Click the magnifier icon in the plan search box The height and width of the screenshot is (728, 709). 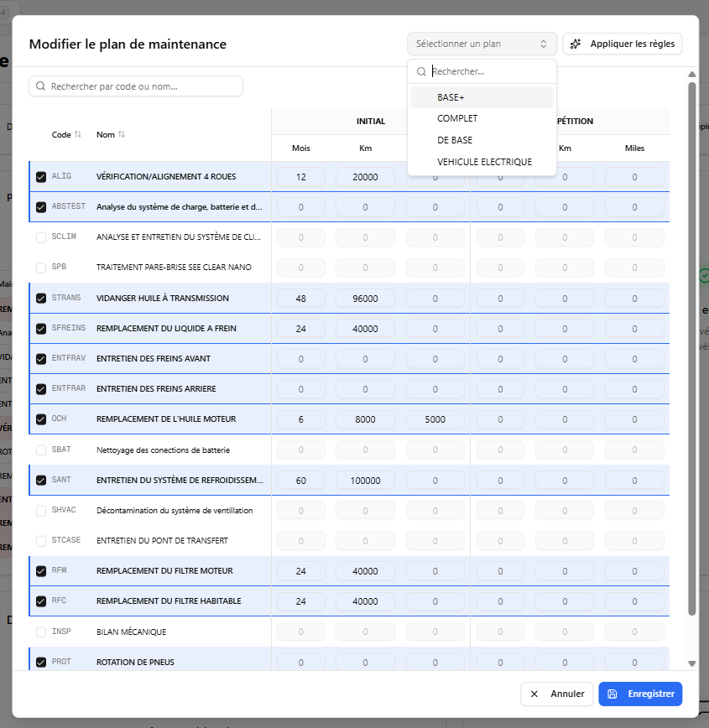point(420,71)
